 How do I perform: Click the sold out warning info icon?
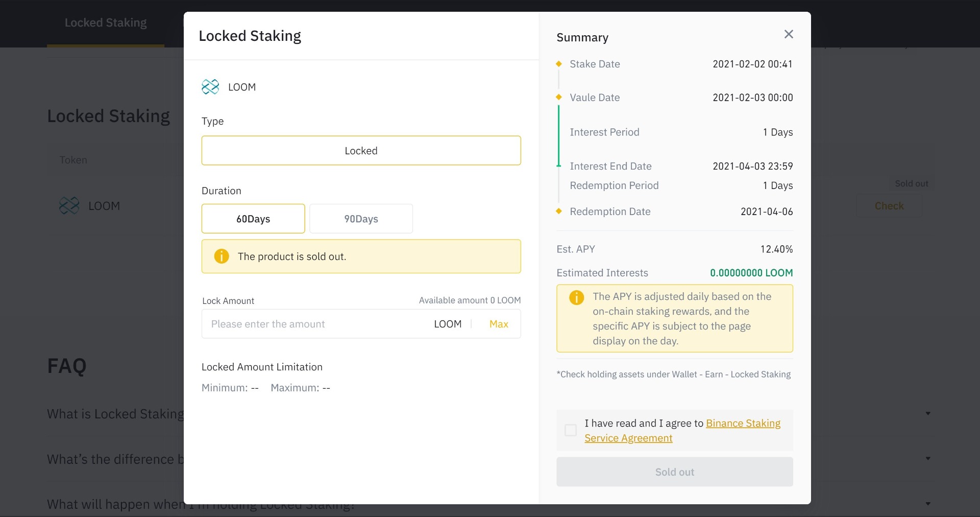point(222,256)
